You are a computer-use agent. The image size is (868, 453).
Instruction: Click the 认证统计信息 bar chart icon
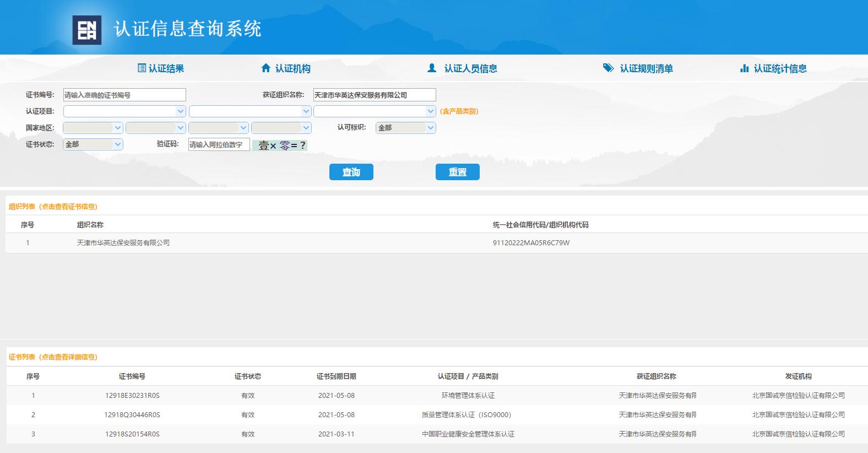tap(744, 68)
